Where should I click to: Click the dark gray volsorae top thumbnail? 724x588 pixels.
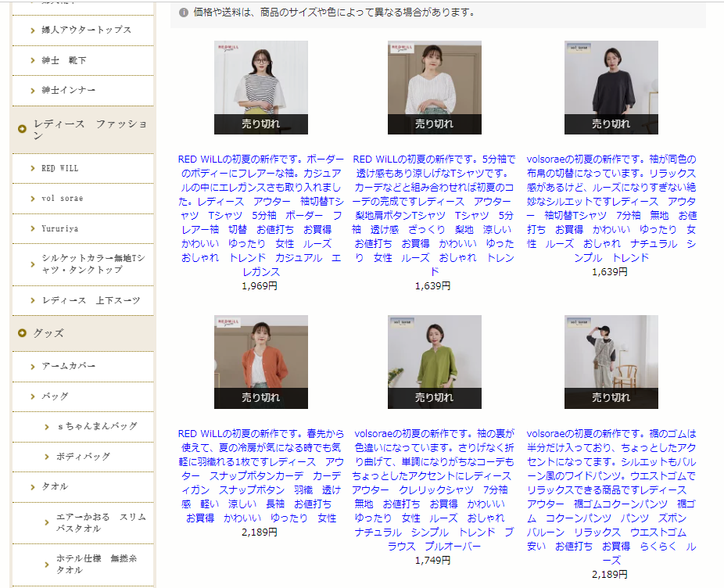[x=611, y=87]
